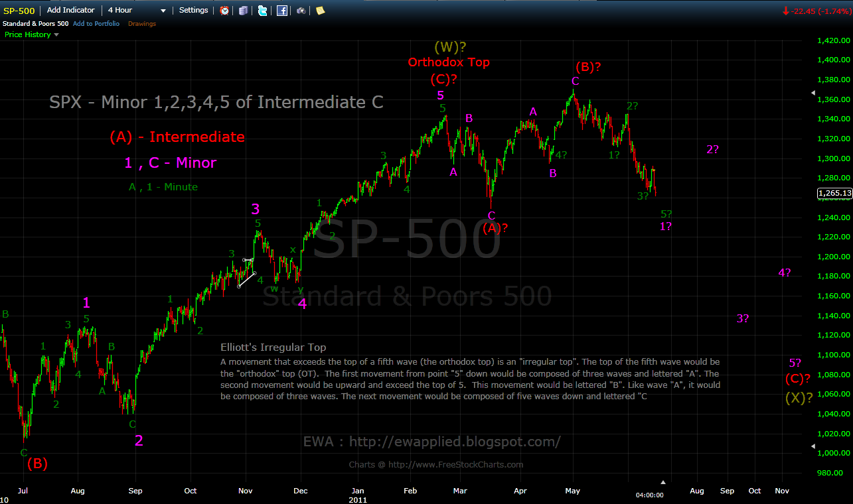
Task: Expand the Price History dropdown arrow
Action: [x=56, y=34]
